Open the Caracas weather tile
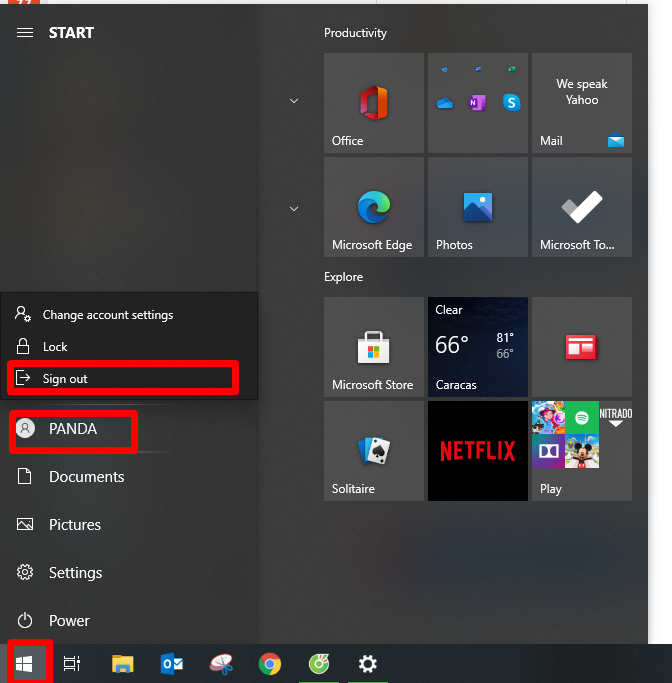Screen dimensions: 672x683 coord(478,347)
